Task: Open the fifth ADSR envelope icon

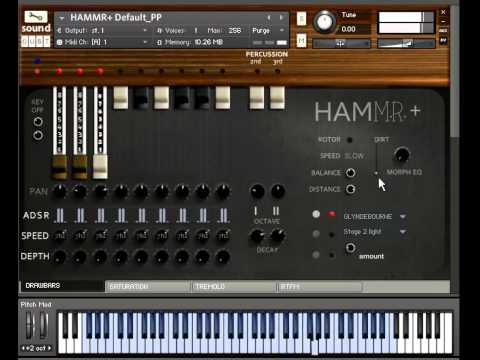Action: pyautogui.click(x=141, y=216)
